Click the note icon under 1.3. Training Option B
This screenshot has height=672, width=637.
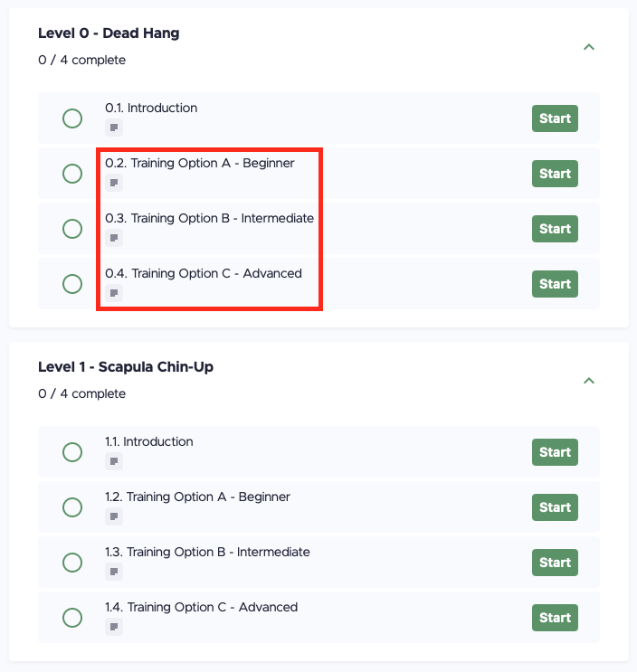click(114, 572)
